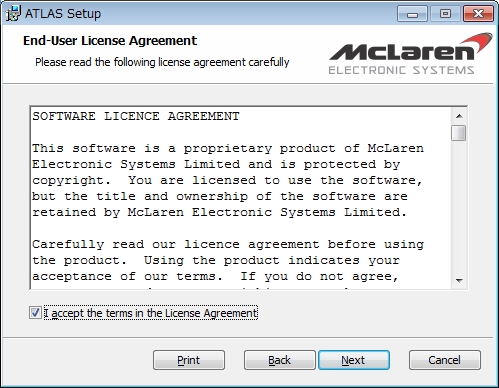
Task: Click the empty scrollbar track below thumb
Action: click(x=459, y=207)
